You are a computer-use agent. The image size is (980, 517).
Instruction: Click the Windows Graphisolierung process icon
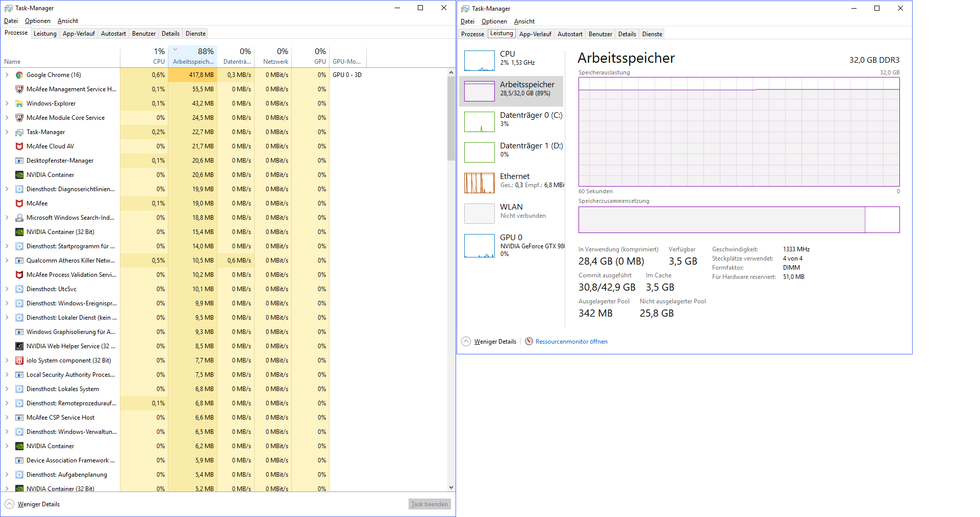[x=19, y=332]
